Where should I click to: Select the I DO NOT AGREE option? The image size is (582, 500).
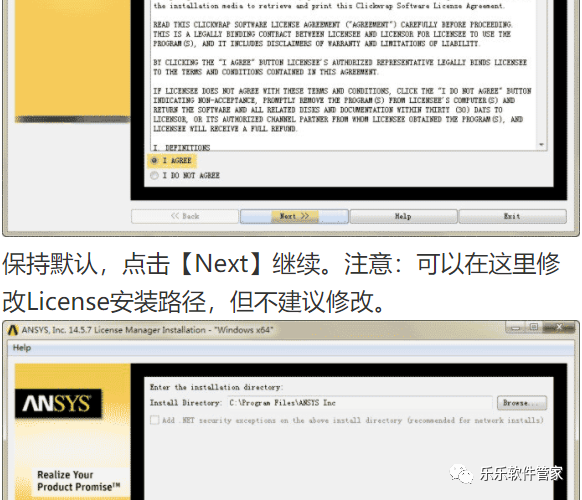pos(154,176)
